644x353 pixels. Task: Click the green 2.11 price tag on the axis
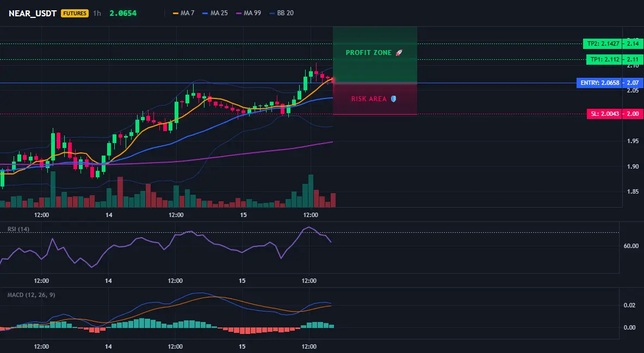click(633, 60)
